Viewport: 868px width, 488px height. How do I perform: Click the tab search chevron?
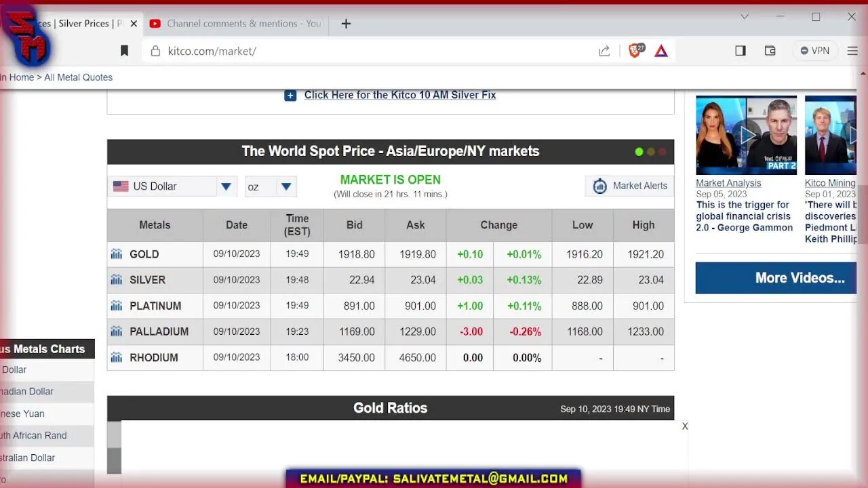point(745,17)
